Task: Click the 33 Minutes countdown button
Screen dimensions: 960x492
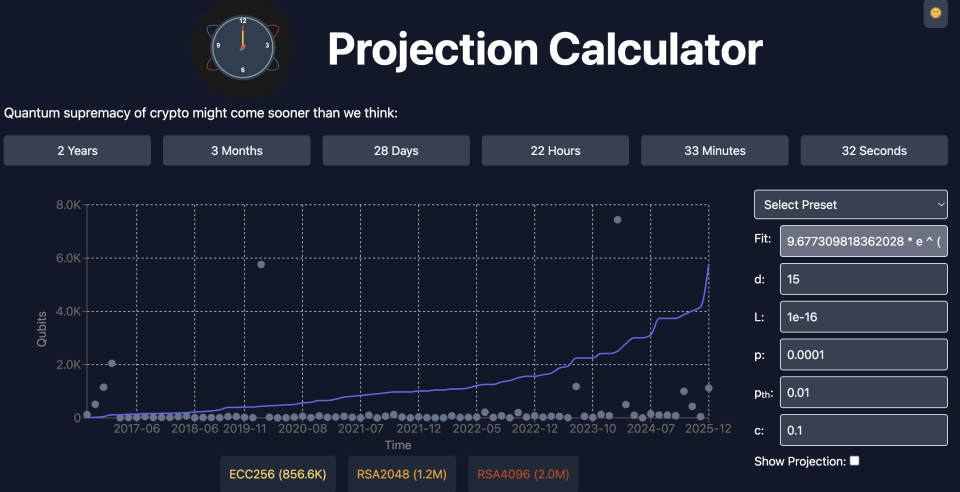Action: coord(714,151)
